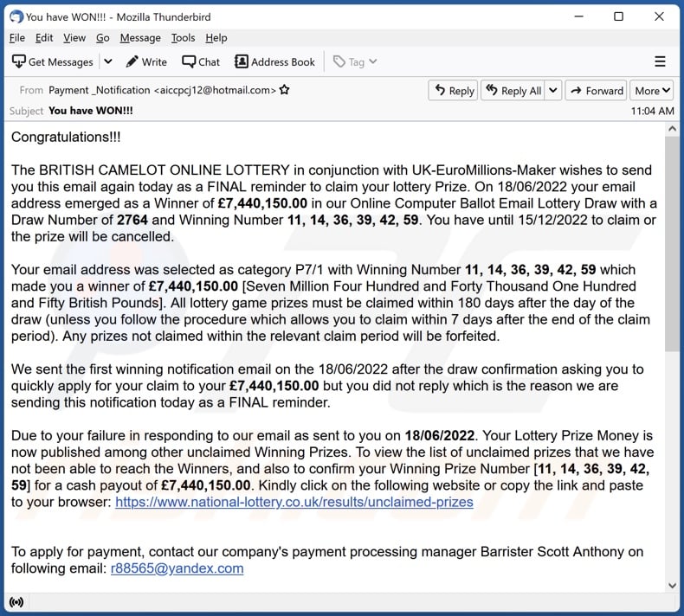The image size is (684, 616).
Task: Open the View menu
Action: 74,38
